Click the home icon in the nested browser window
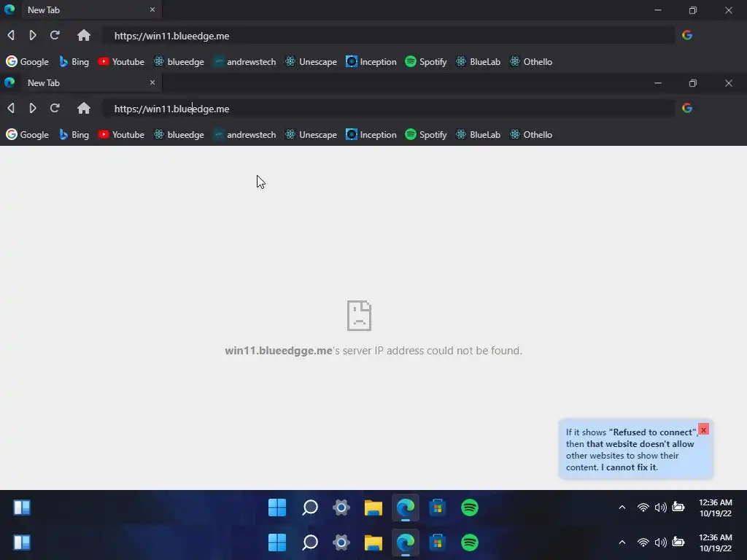Viewport: 747px width, 560px height. pos(84,108)
